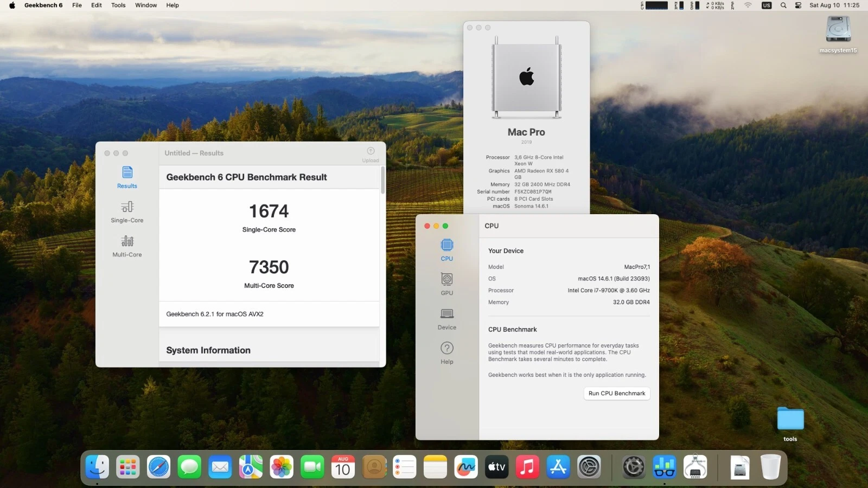
Task: Click the MEM usage indicator in menu bar
Action: point(679,5)
